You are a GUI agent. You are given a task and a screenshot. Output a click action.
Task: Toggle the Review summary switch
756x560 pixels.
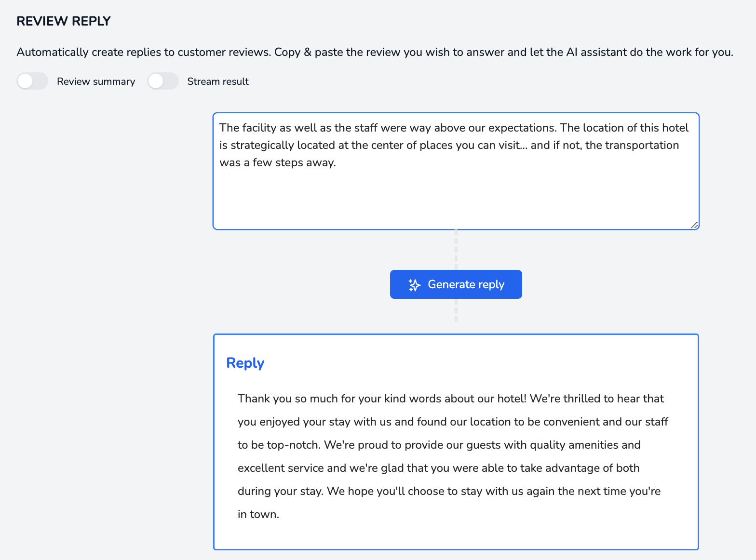pos(32,81)
